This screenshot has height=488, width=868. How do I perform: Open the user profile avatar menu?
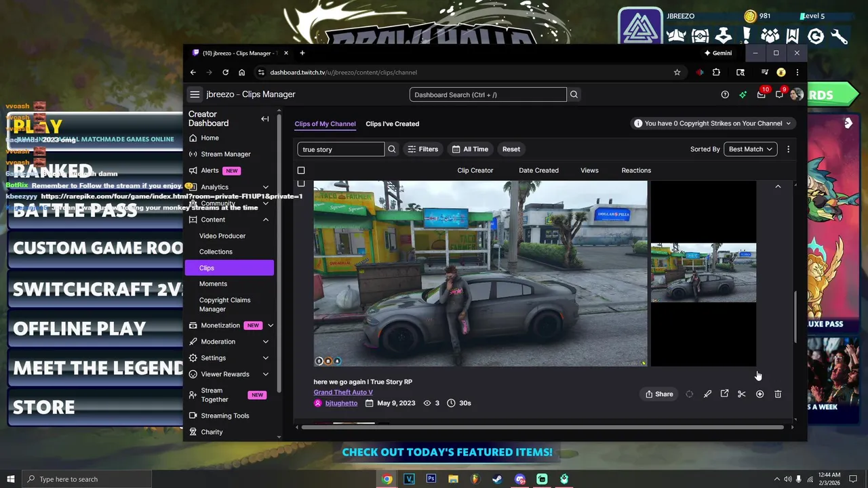click(x=797, y=95)
